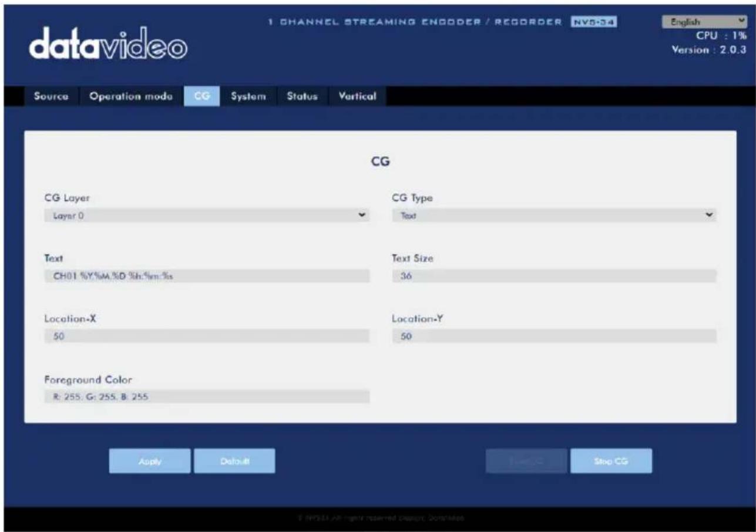The height and width of the screenshot is (532, 756).
Task: Go to the Status tab
Action: 302,96
